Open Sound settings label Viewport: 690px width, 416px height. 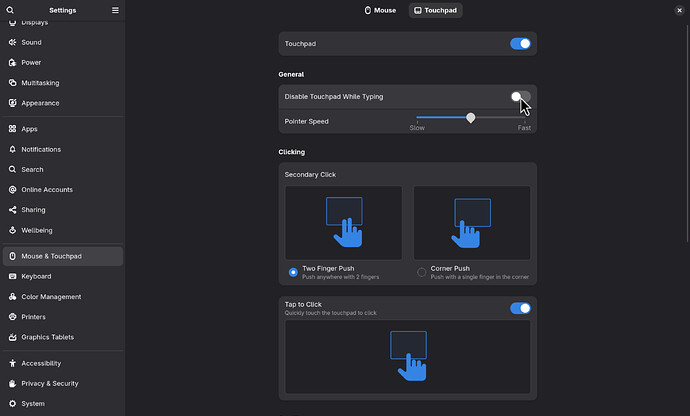[x=31, y=42]
